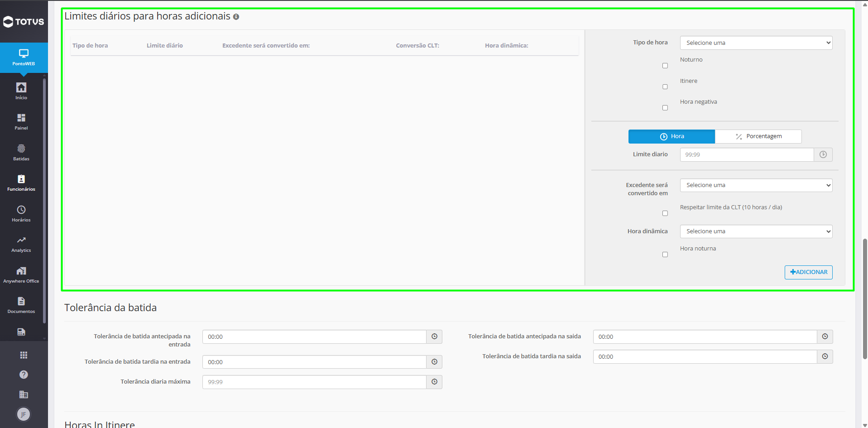This screenshot has height=428, width=868.
Task: Click the sidebar scrollbar
Action: [x=44, y=201]
